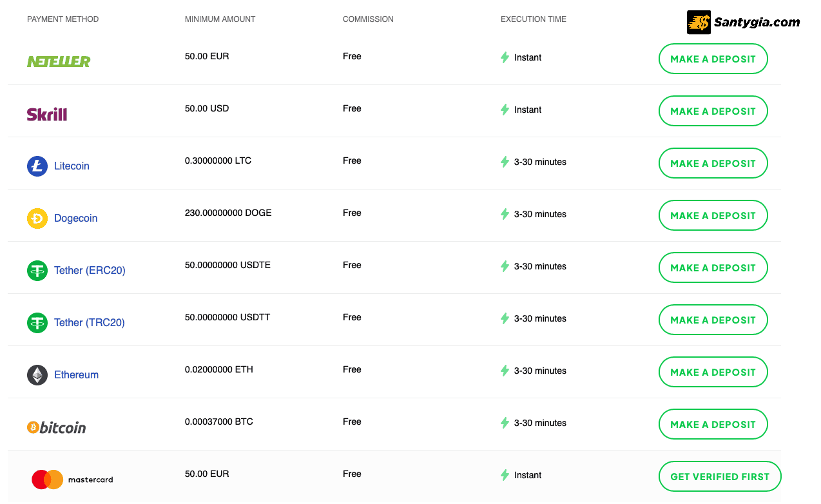Make a deposit with bitcoin

(x=713, y=424)
